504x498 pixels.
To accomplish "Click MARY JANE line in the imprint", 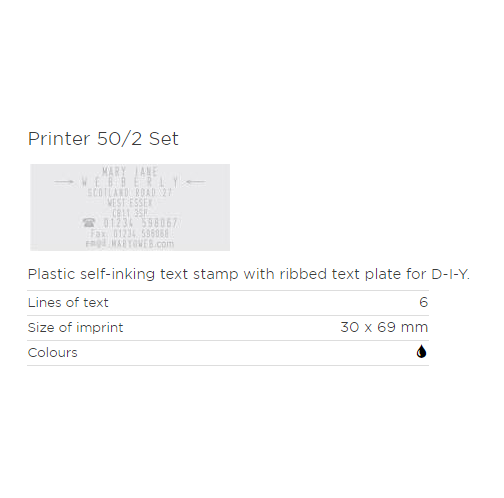I will coord(130,172).
